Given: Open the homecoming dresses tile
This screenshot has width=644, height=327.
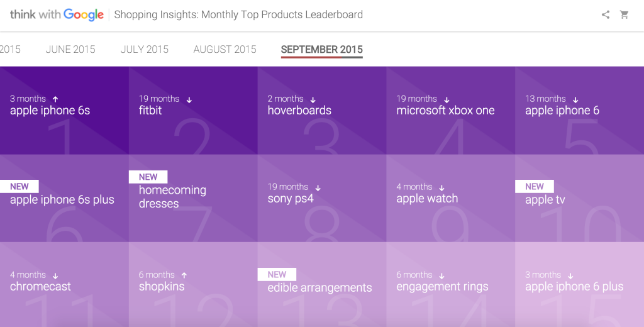Looking at the screenshot, I should coord(193,198).
